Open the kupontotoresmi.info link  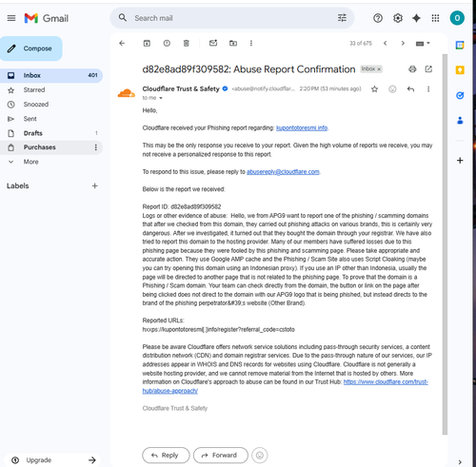[302, 127]
